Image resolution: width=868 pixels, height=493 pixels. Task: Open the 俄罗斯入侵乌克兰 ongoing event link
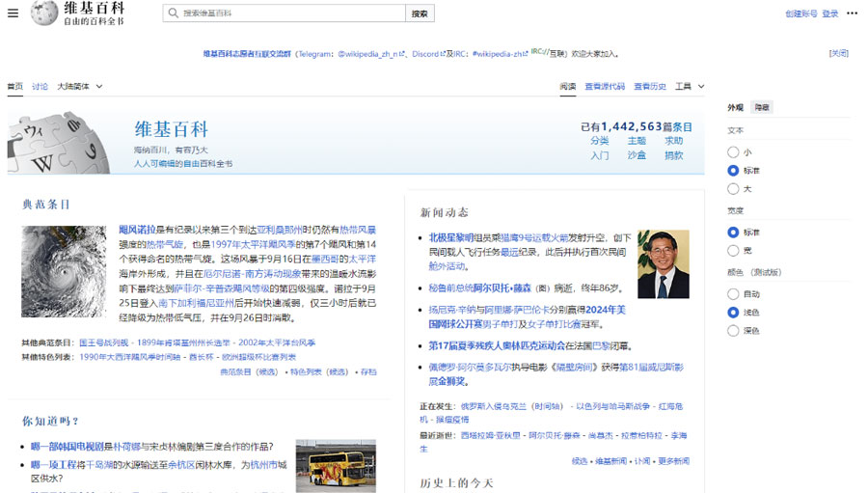click(x=494, y=406)
